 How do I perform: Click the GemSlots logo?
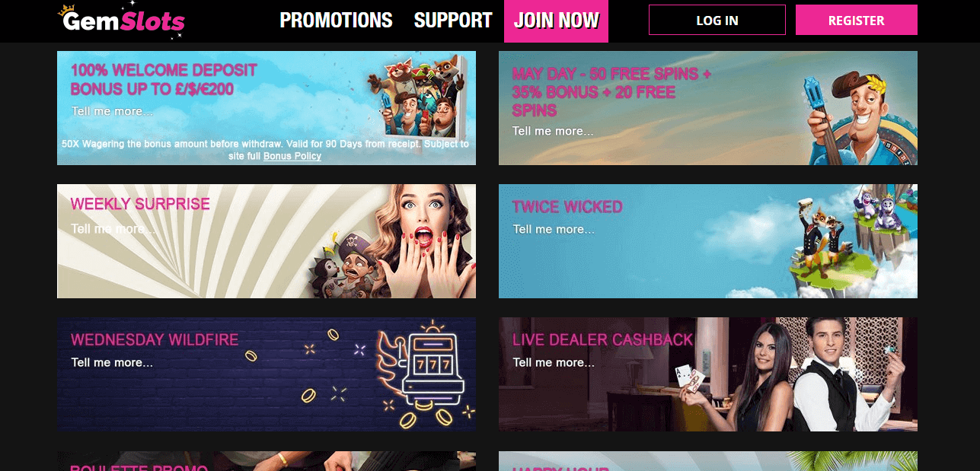point(122,21)
